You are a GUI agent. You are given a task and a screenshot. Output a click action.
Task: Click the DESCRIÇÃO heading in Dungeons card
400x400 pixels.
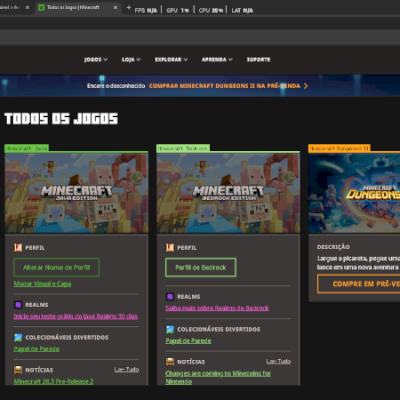[333, 247]
